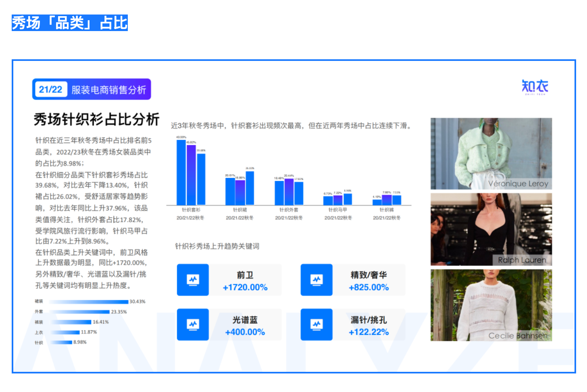Click the +122.22% value
This screenshot has width=587, height=392.
click(369, 332)
